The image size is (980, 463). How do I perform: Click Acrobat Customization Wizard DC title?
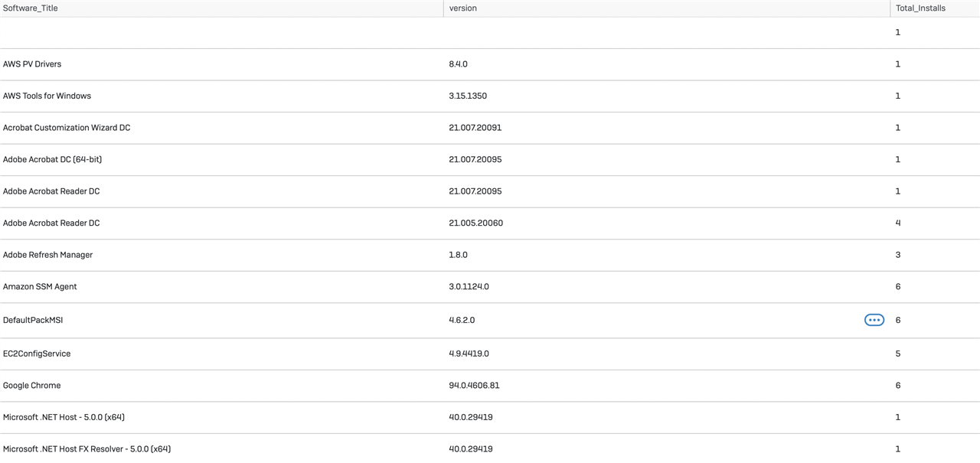[67, 128]
